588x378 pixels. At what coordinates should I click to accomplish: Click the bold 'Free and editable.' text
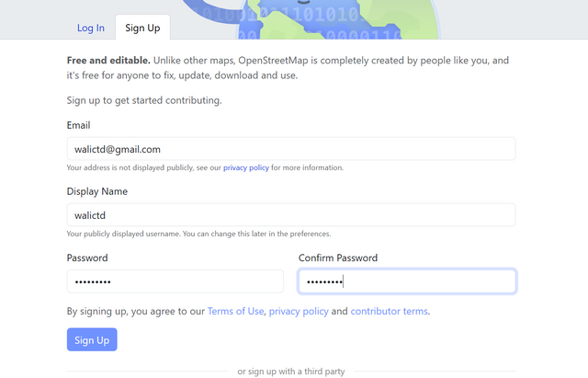click(108, 61)
